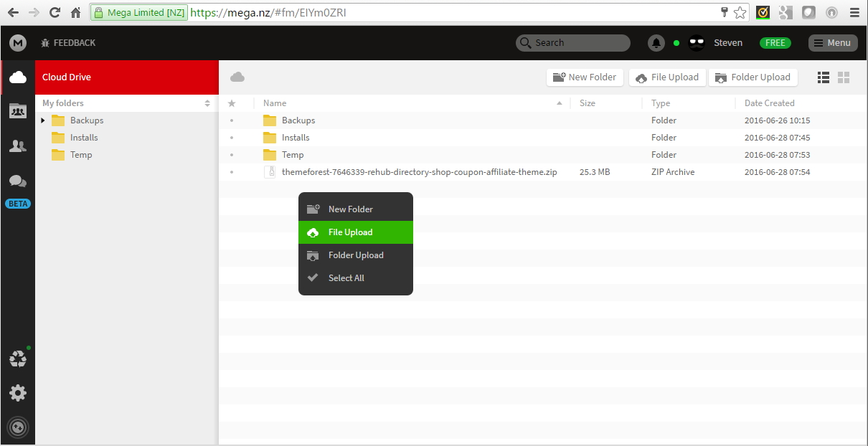Select Temp folder row in file list
Image resolution: width=868 pixels, height=446 pixels.
[x=543, y=155]
